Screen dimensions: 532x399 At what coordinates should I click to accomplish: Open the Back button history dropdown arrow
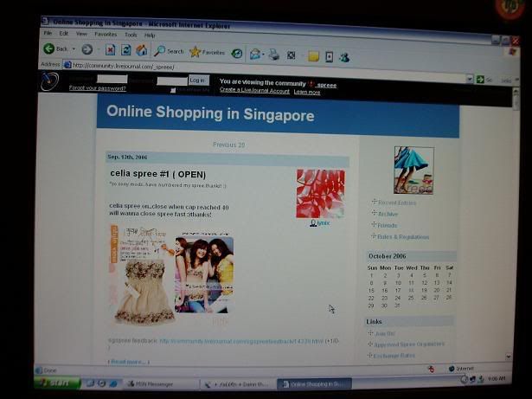tap(74, 49)
